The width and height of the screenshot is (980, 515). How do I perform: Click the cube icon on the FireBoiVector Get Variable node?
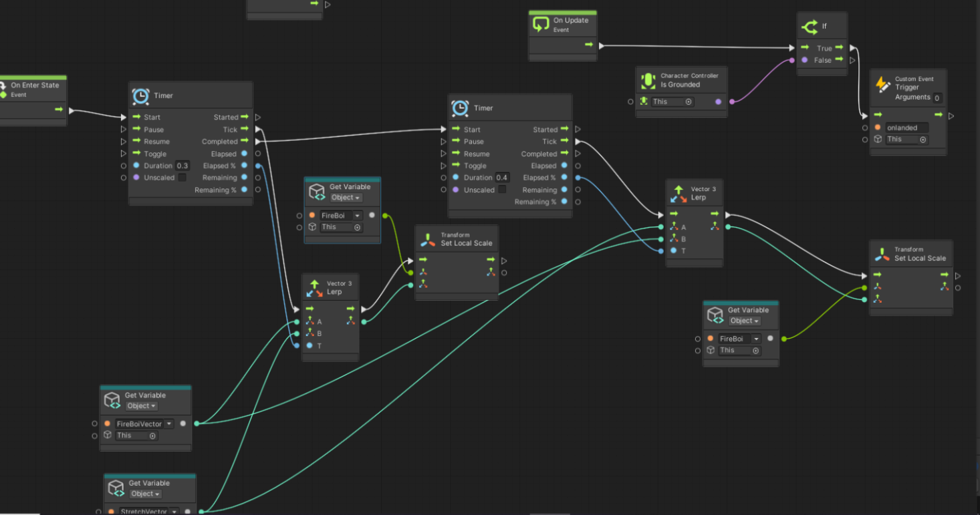(x=113, y=401)
